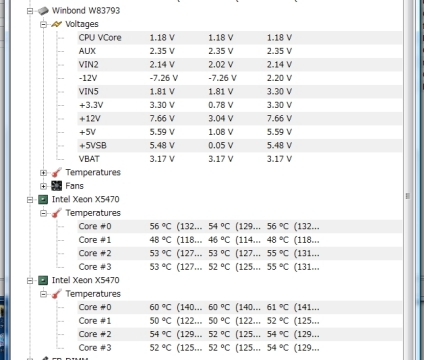Click the Winbond Temperatures thermometer icon
The image size is (424, 360).
click(x=57, y=172)
